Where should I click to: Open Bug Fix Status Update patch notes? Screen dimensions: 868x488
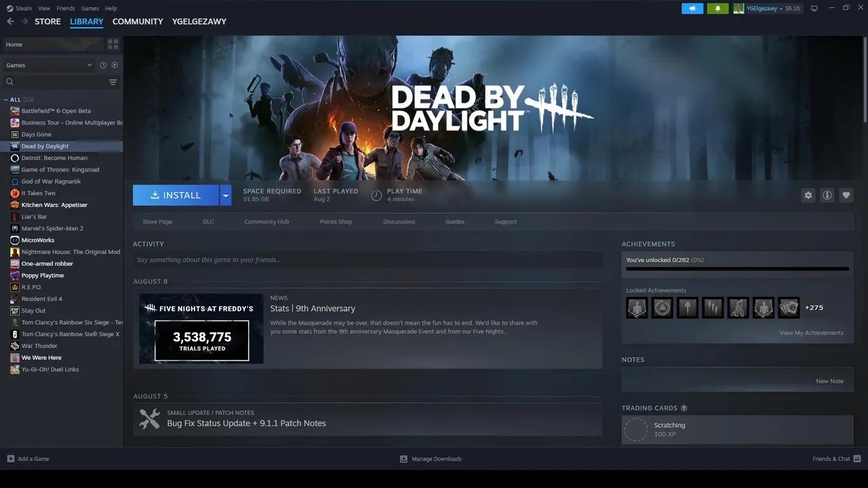[246, 423]
